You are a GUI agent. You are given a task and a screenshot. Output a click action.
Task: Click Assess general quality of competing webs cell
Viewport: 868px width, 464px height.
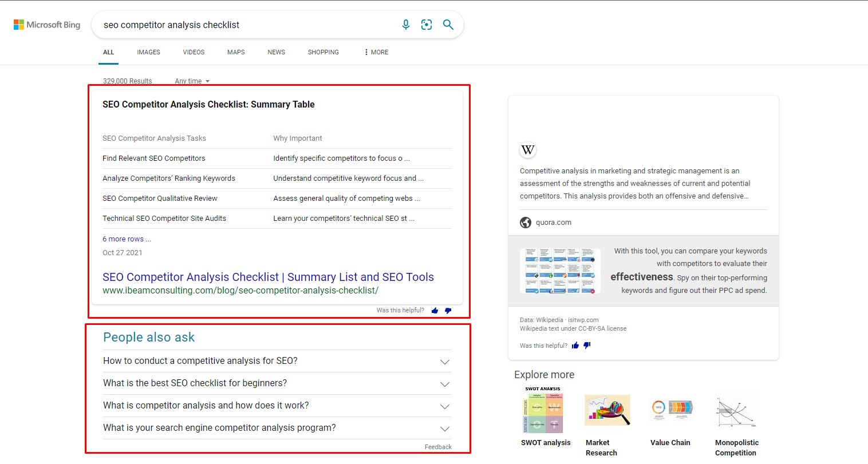346,199
